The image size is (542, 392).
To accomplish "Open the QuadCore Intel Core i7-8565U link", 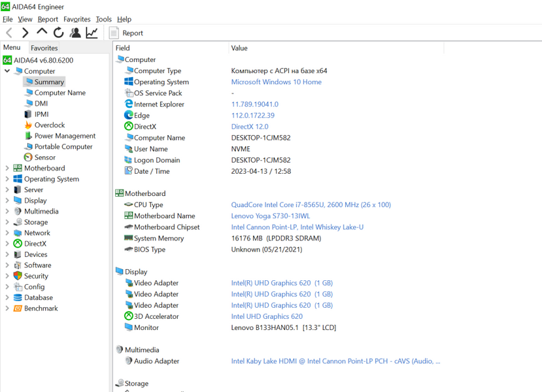I will click(311, 204).
